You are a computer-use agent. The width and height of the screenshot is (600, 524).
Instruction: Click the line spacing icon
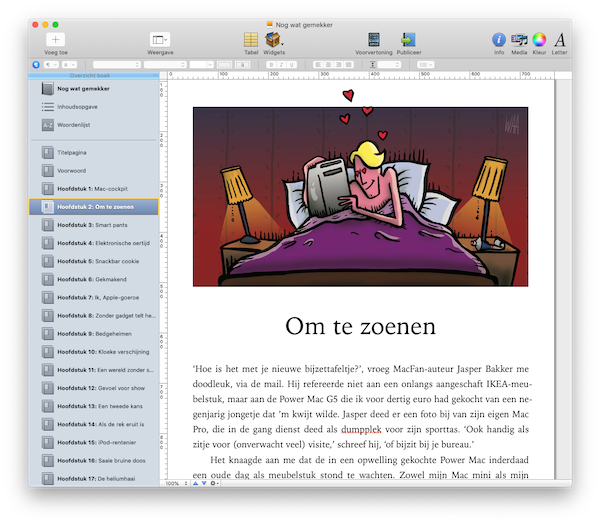[372, 65]
